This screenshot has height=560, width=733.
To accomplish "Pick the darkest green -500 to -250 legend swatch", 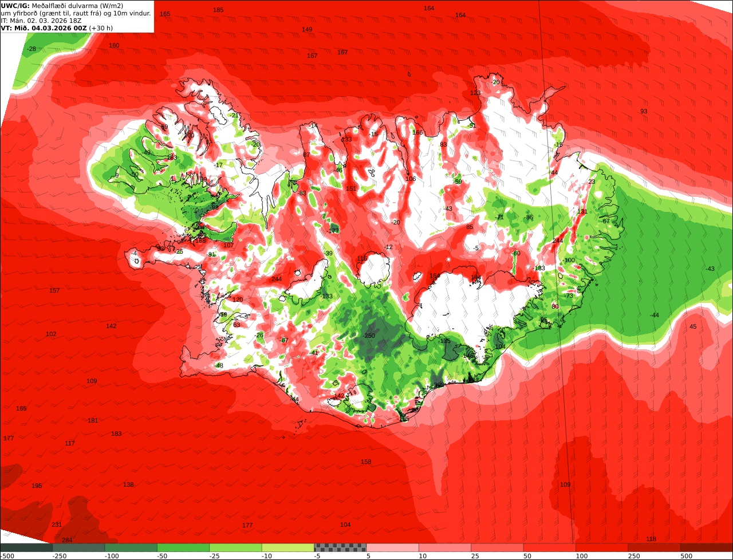I will (x=26, y=547).
